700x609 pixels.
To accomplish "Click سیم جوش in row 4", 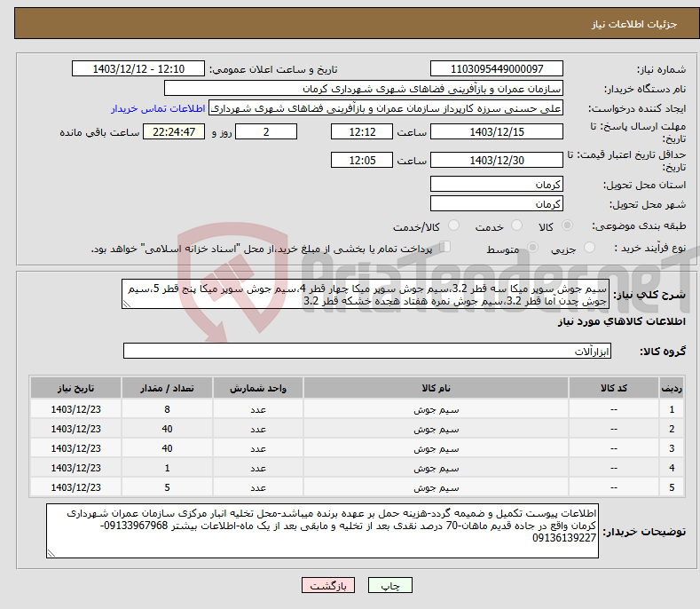I will [x=437, y=468].
